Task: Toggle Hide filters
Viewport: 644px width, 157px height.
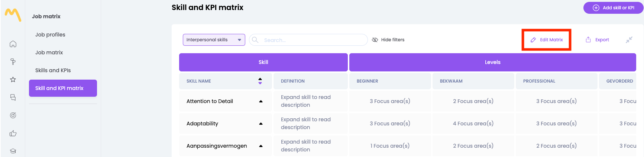Action: pos(388,40)
